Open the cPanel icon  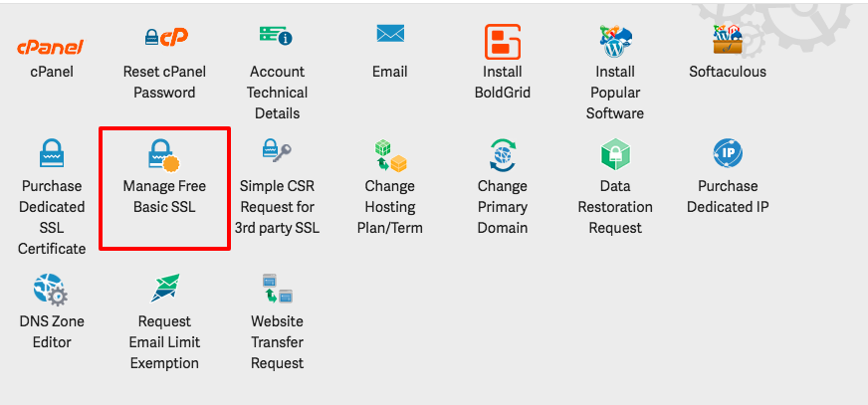[52, 46]
